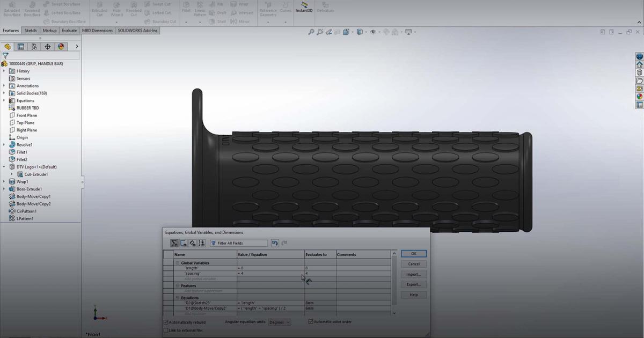The width and height of the screenshot is (644, 338).
Task: Click Zoom to Fit icon in heads-up toolbar
Action: 311,32
